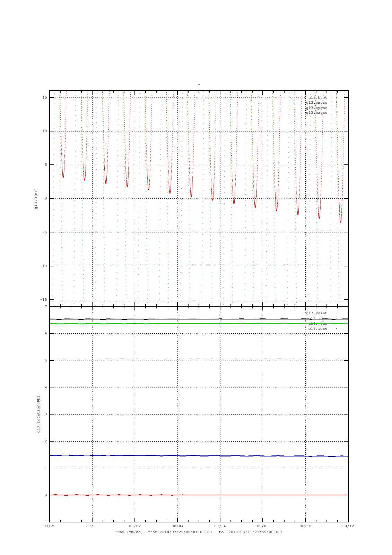Image resolution: width=392 pixels, height=555 pixels.
Task: Click the g13.location[RE] axis title
Action: (x=38, y=414)
